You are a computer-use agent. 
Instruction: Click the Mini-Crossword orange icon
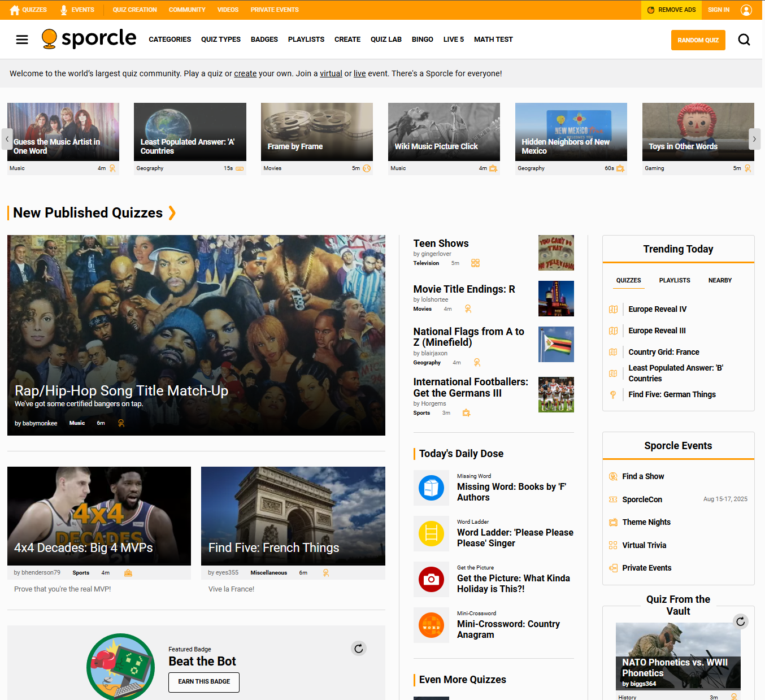pos(431,624)
